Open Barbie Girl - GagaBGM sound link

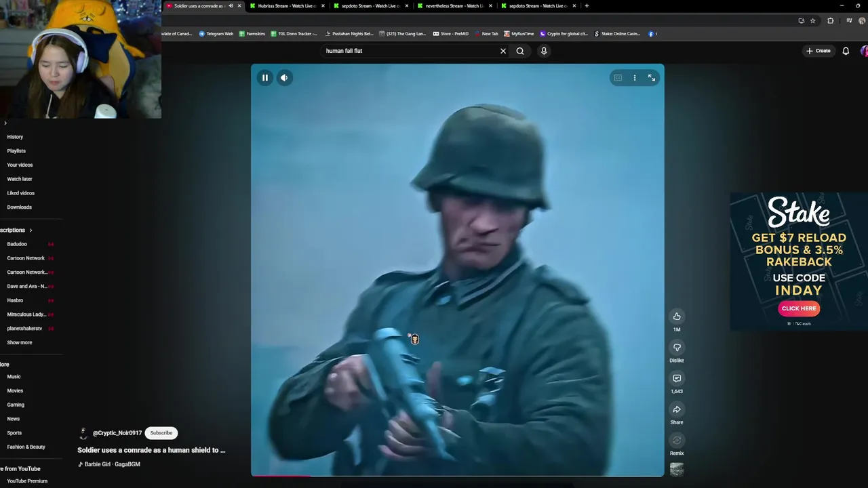click(109, 464)
